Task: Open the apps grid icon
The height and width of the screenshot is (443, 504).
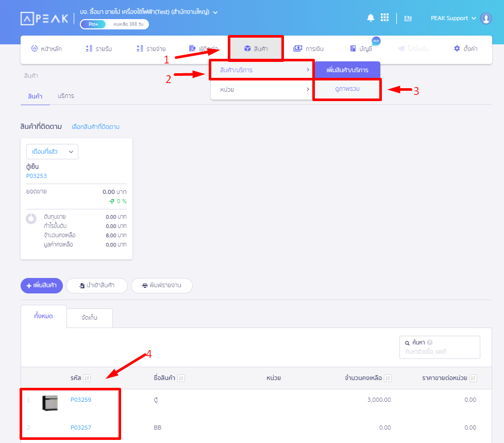Action: pyautogui.click(x=384, y=18)
